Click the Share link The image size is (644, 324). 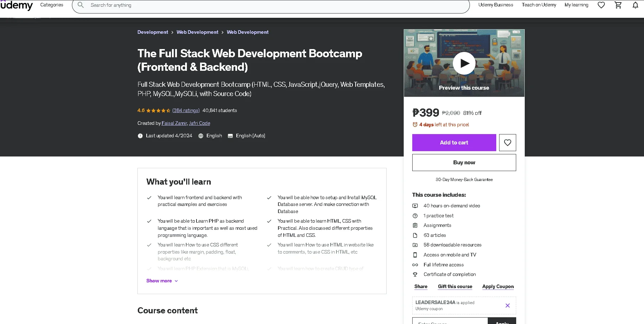click(421, 287)
